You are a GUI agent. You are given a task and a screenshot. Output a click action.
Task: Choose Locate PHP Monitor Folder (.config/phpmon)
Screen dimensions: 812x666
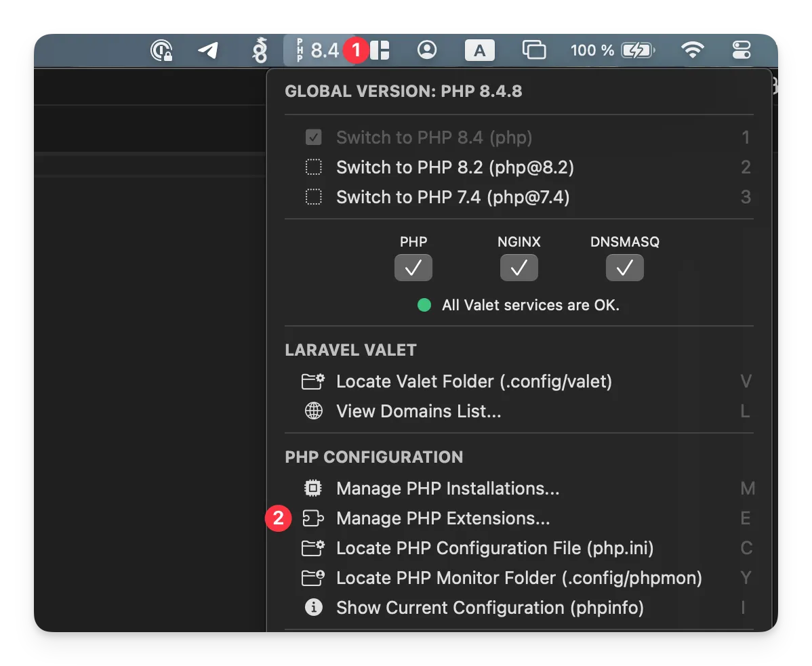519,578
